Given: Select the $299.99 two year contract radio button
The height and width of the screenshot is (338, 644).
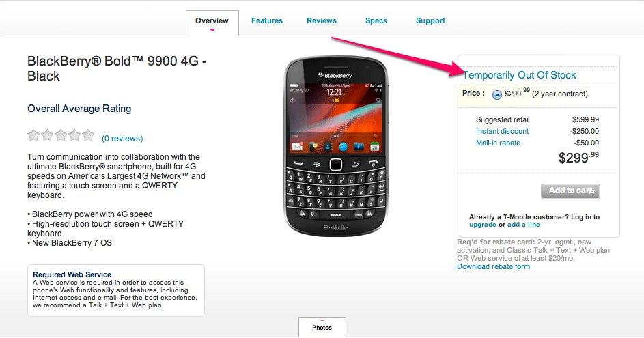Looking at the screenshot, I should pyautogui.click(x=497, y=94).
